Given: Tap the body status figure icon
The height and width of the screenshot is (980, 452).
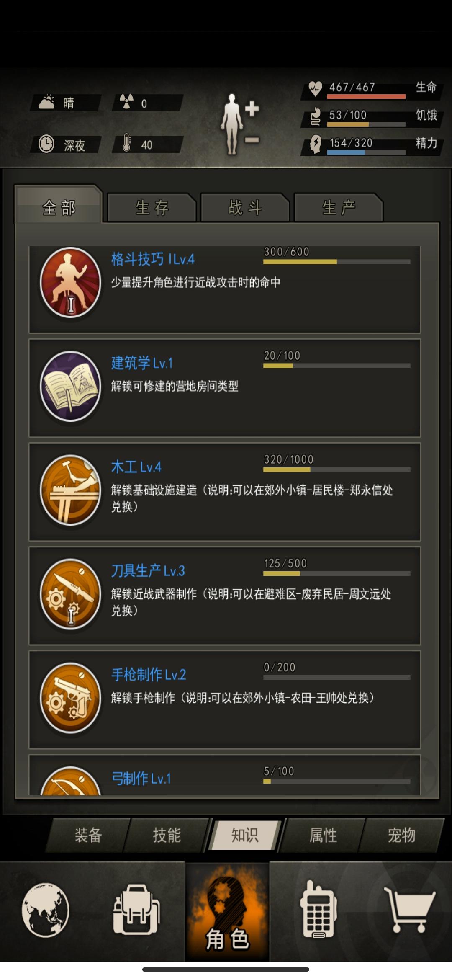Looking at the screenshot, I should click(x=240, y=124).
